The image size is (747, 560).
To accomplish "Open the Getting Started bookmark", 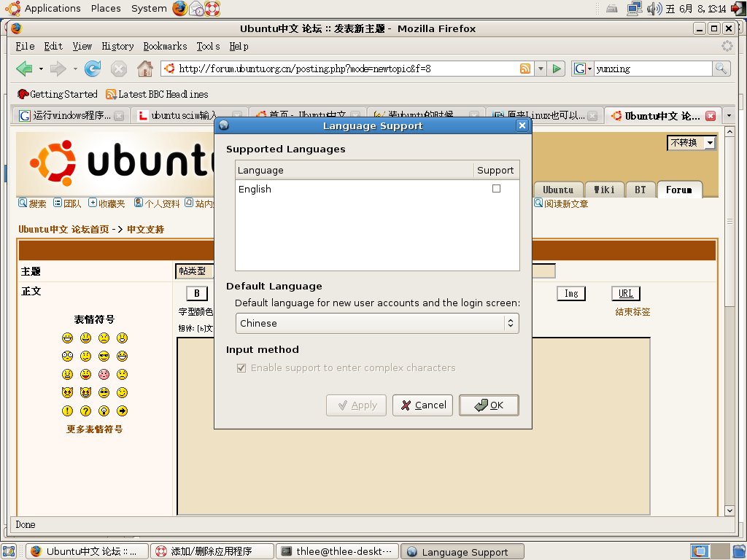I will pos(58,94).
